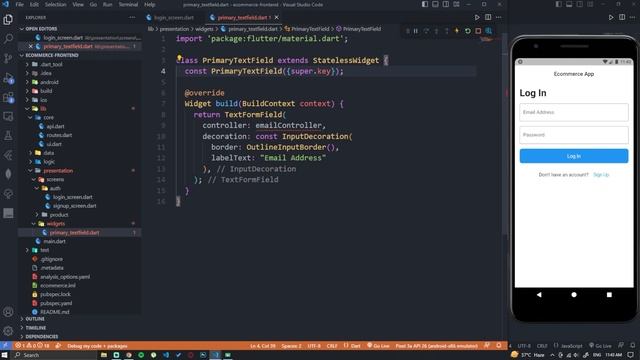Open the Help menu
640x360 pixels.
[150, 4]
